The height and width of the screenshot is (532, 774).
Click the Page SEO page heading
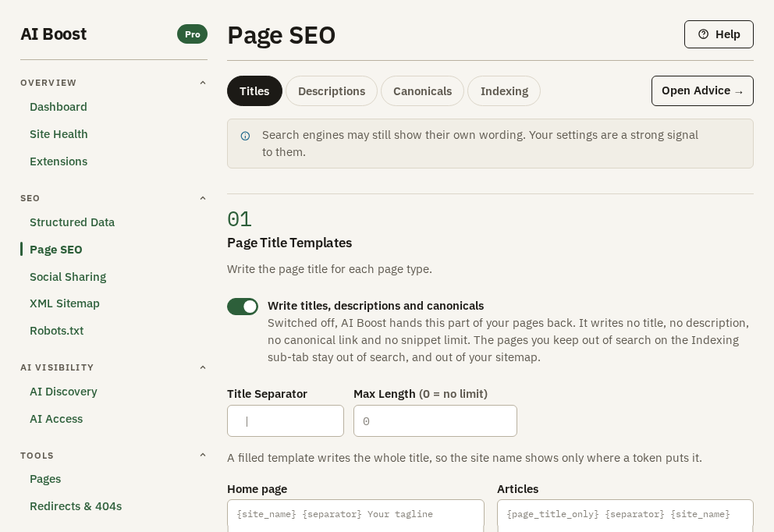pos(282,36)
